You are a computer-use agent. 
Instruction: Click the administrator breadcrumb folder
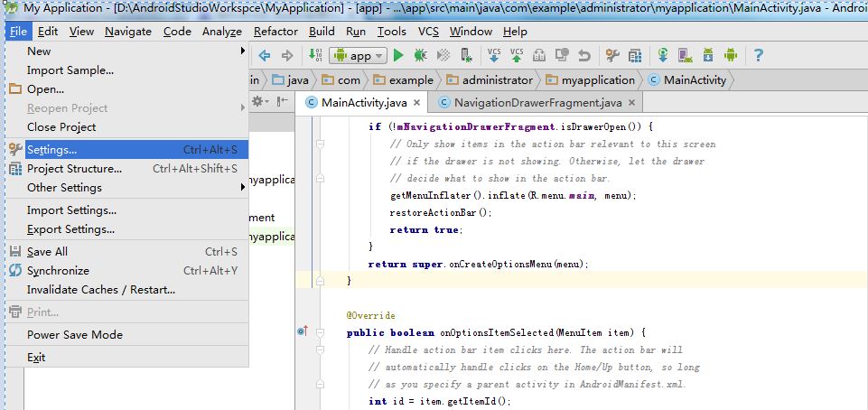click(x=490, y=80)
